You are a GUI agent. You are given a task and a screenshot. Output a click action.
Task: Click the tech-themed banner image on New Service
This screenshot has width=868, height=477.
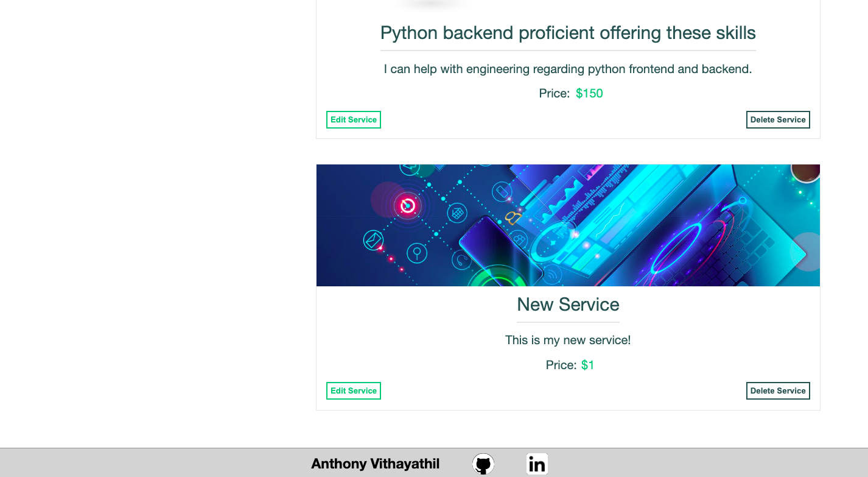(x=567, y=225)
